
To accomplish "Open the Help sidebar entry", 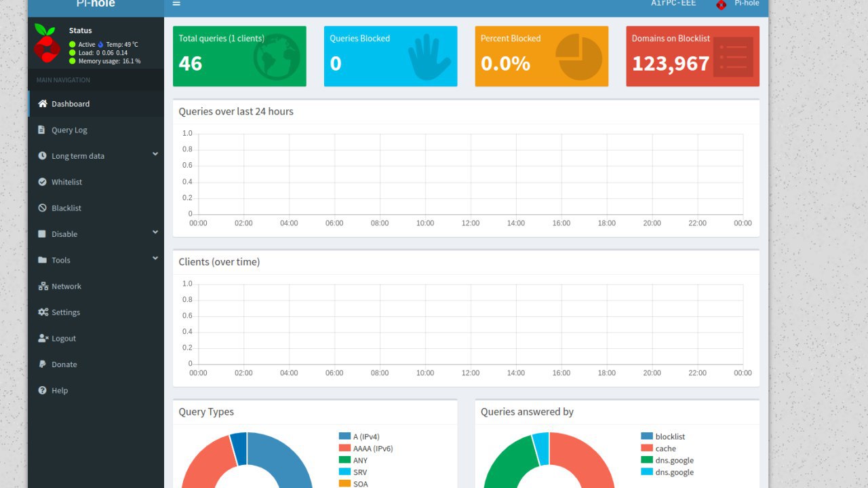I will coord(96,390).
